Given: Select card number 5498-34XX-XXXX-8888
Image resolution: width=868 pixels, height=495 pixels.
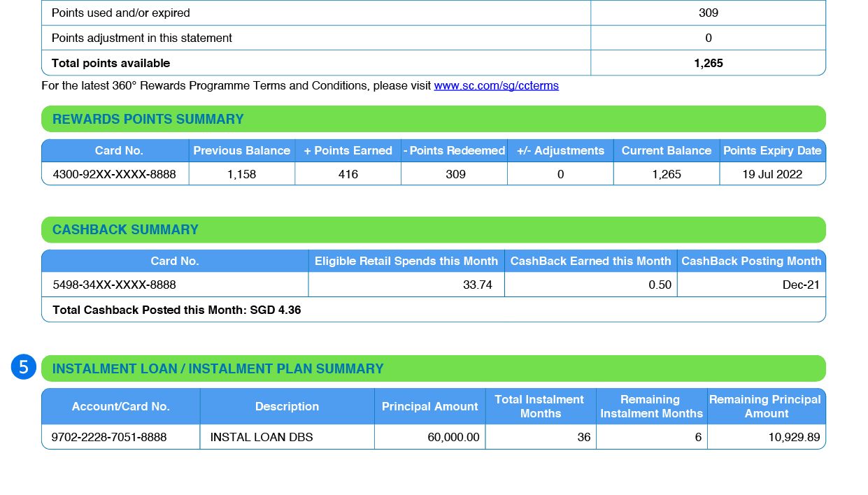Looking at the screenshot, I should coord(114,285).
